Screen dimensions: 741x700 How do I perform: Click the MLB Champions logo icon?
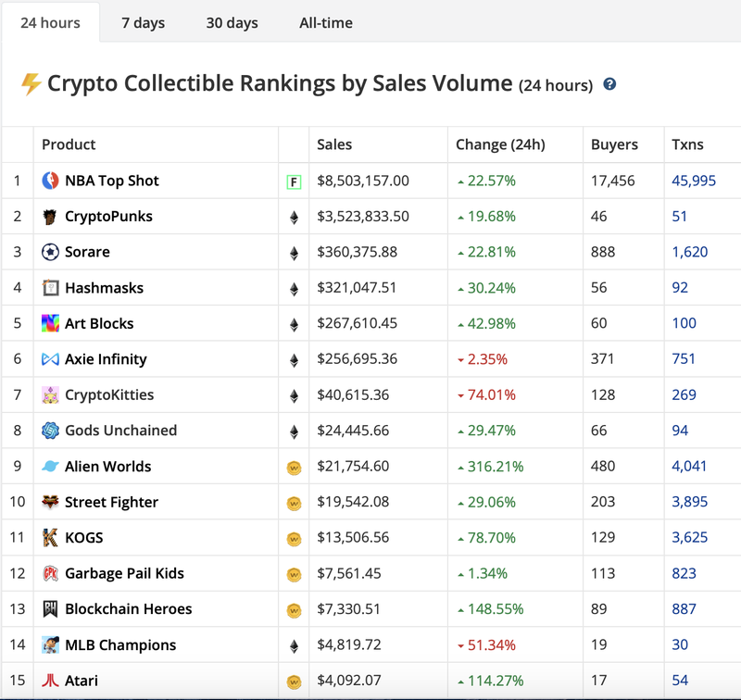[x=50, y=644]
